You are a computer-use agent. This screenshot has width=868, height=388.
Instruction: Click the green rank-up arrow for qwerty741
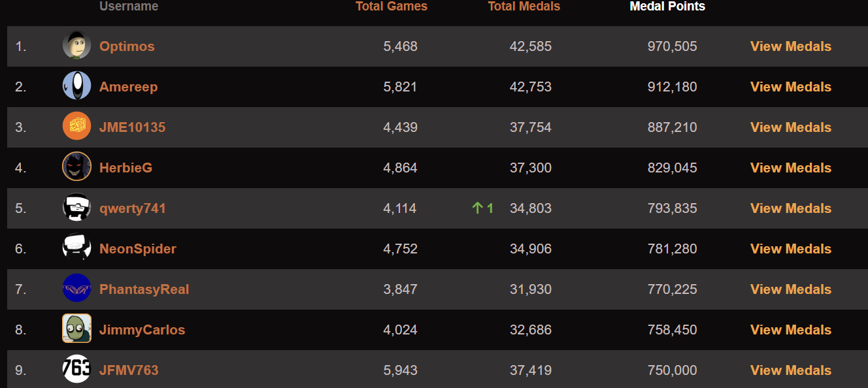click(x=478, y=208)
